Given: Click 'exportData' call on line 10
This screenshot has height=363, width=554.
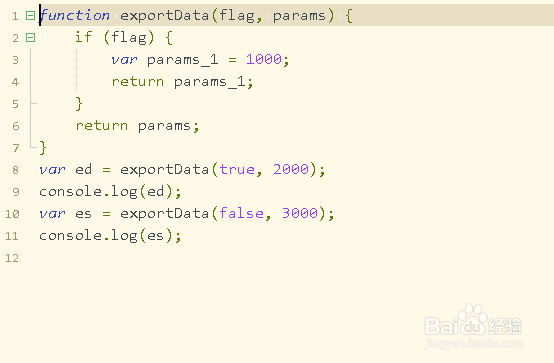Looking at the screenshot, I should point(165,214).
